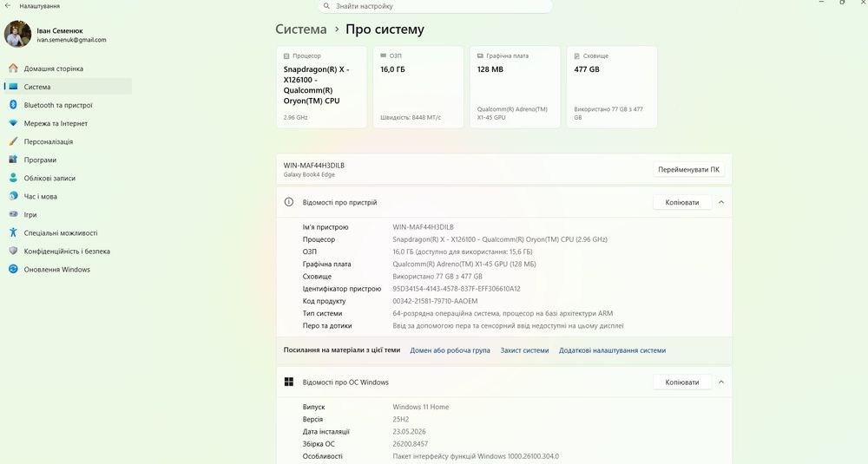Copy device specifications with Копіювати
This screenshot has width=868, height=464.
click(682, 202)
